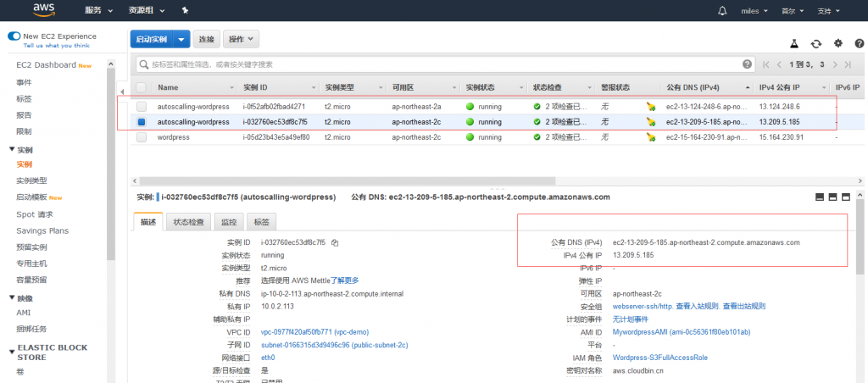Open the MywordpressAMI link
The height and width of the screenshot is (383, 868).
click(682, 332)
